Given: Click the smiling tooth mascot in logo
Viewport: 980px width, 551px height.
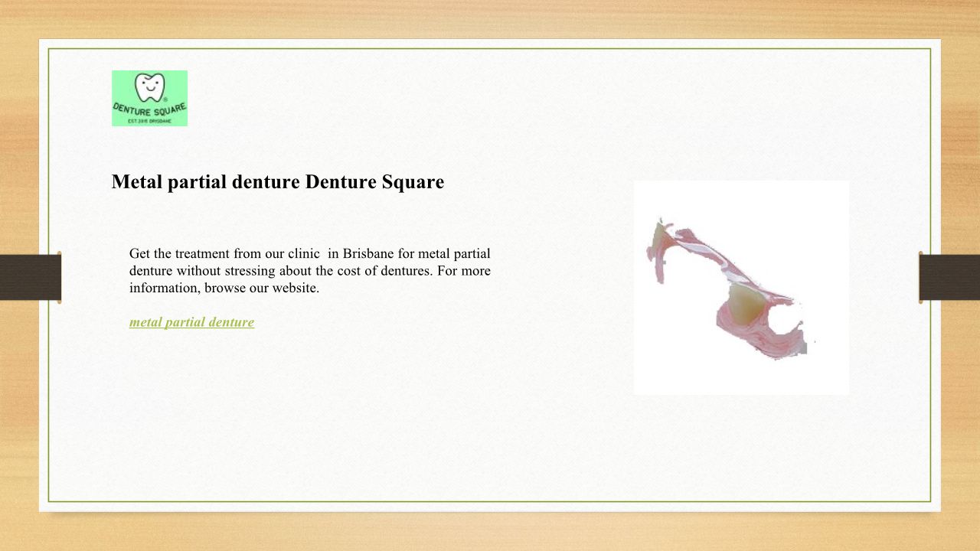Looking at the screenshot, I should click(x=149, y=86).
